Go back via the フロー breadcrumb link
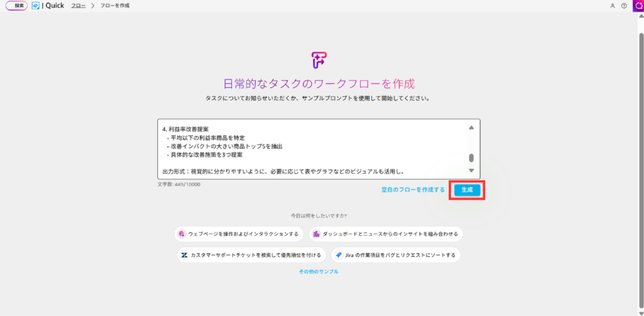644x316 pixels. 78,5
